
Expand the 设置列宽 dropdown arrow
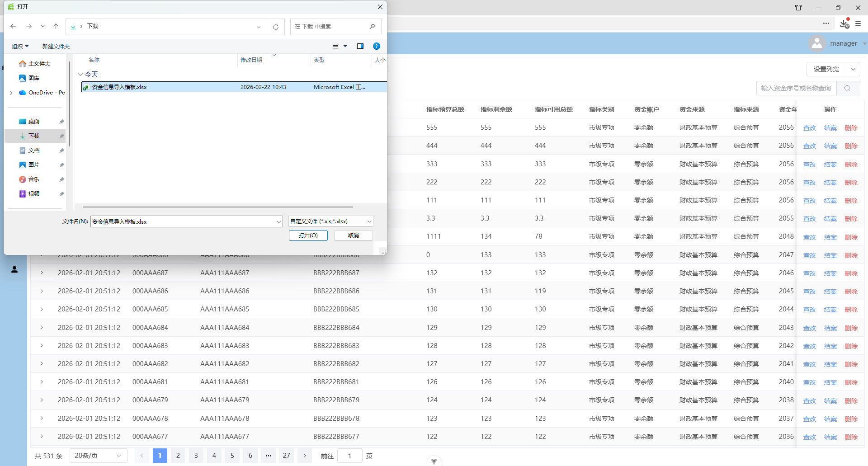pos(853,69)
